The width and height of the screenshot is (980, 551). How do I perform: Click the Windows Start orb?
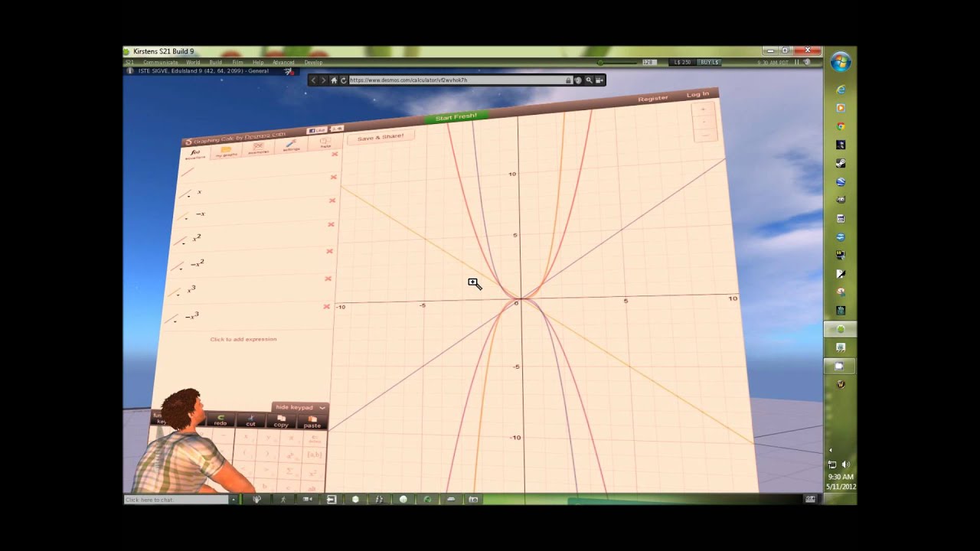tap(840, 62)
